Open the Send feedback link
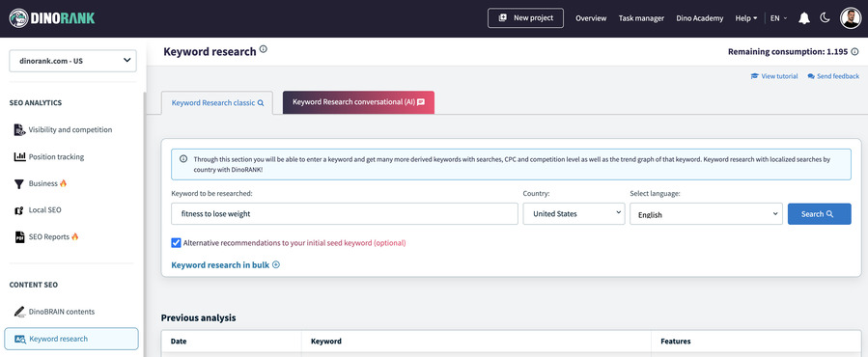The height and width of the screenshot is (357, 868). pos(833,76)
